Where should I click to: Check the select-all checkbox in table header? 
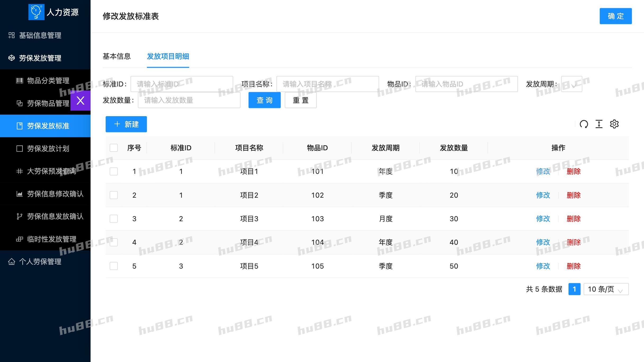(x=114, y=148)
